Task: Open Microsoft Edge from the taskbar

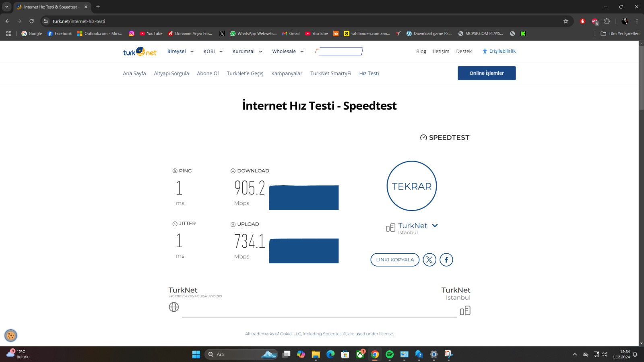Action: click(330, 354)
